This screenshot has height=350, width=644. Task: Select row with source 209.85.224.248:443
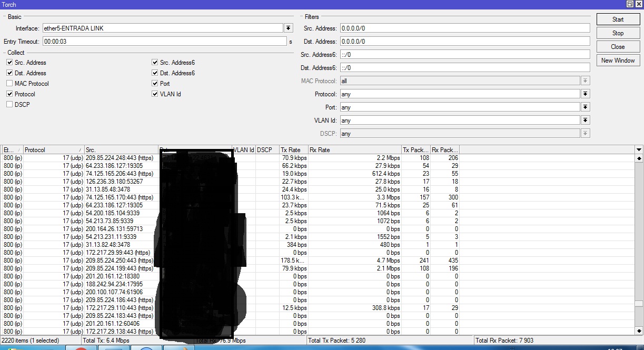(x=318, y=158)
